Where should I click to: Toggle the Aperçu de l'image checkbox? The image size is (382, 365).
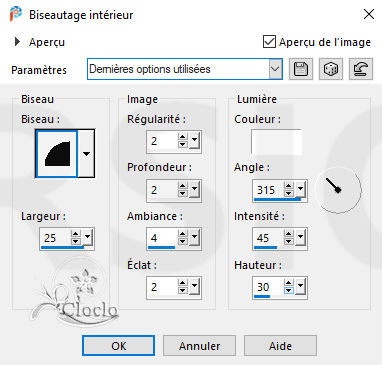coord(269,42)
